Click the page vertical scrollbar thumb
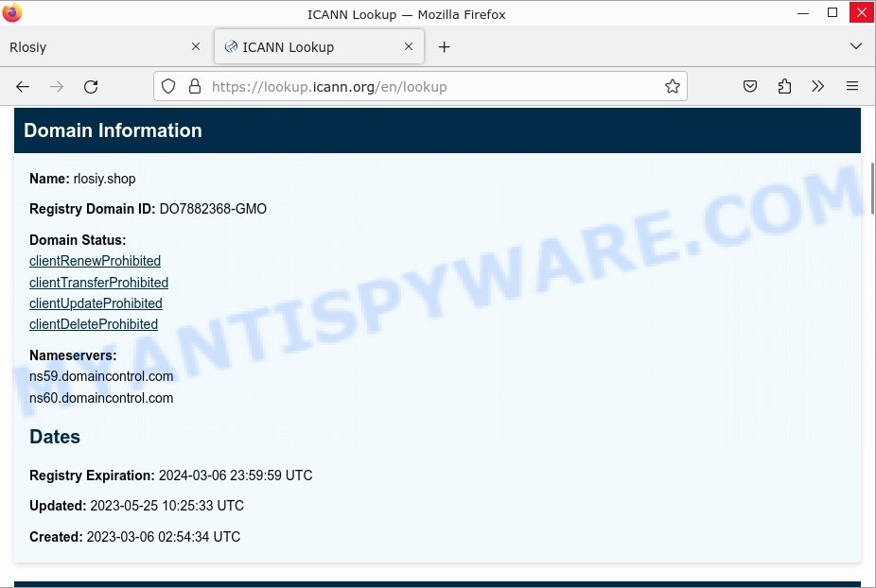 point(871,188)
